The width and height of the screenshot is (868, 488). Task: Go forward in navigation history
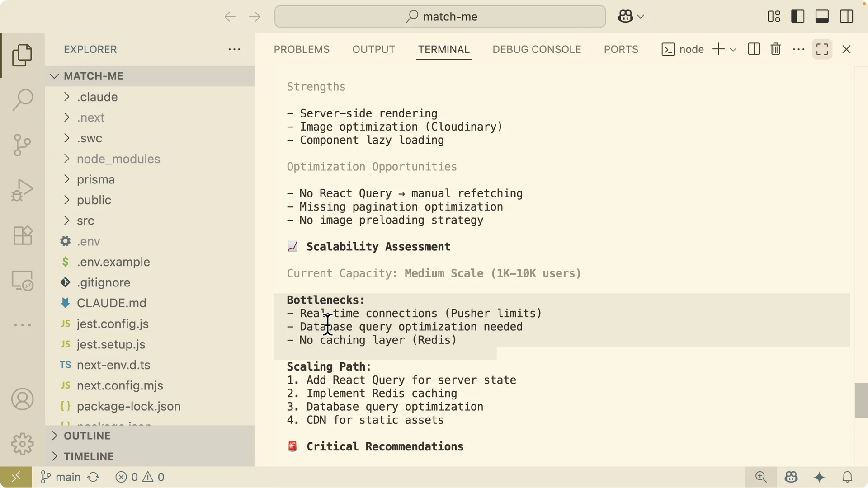pos(255,17)
